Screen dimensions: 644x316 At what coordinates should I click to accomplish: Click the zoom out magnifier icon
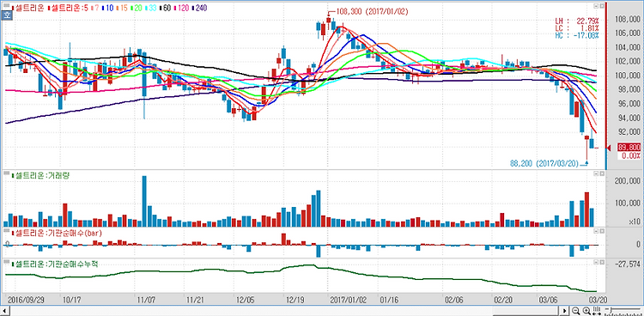(576, 311)
